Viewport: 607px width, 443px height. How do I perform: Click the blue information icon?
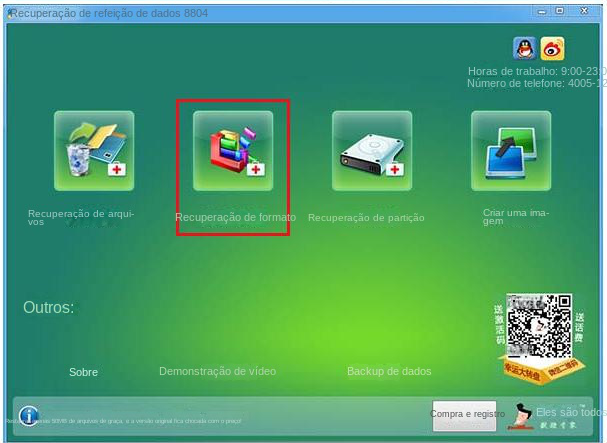coord(29,416)
